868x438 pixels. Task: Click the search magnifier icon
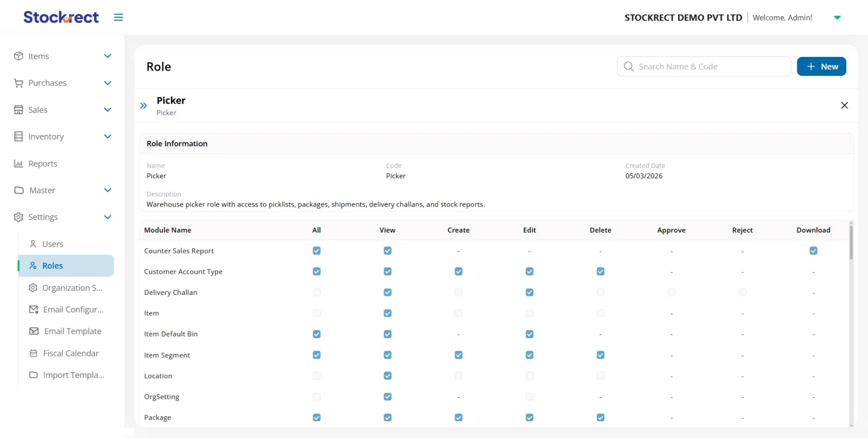[x=629, y=66]
